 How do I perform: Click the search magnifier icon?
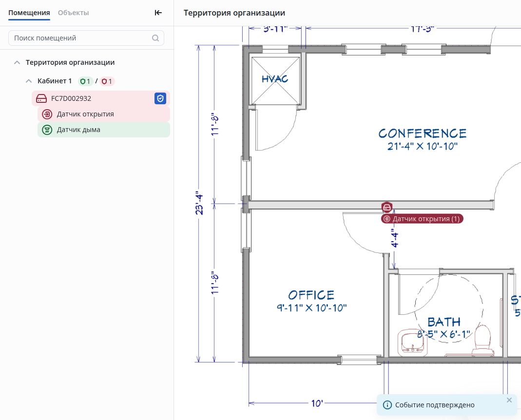[x=155, y=38]
